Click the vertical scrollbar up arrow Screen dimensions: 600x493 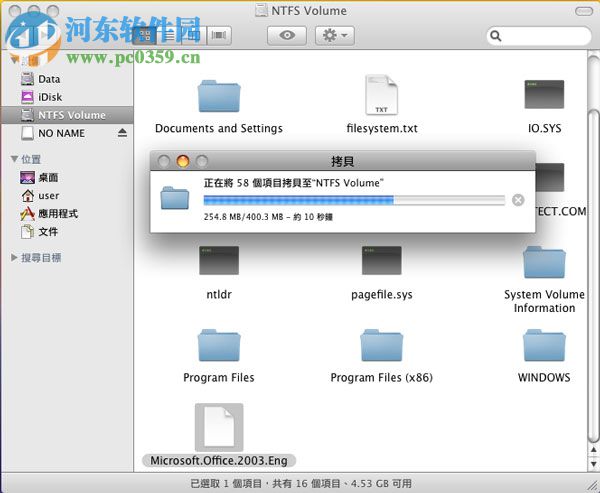[x=593, y=450]
